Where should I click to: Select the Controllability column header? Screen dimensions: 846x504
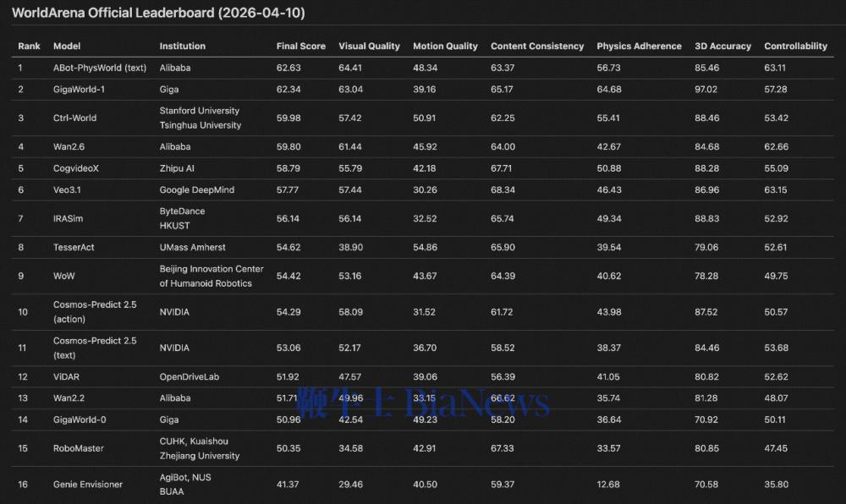click(795, 46)
